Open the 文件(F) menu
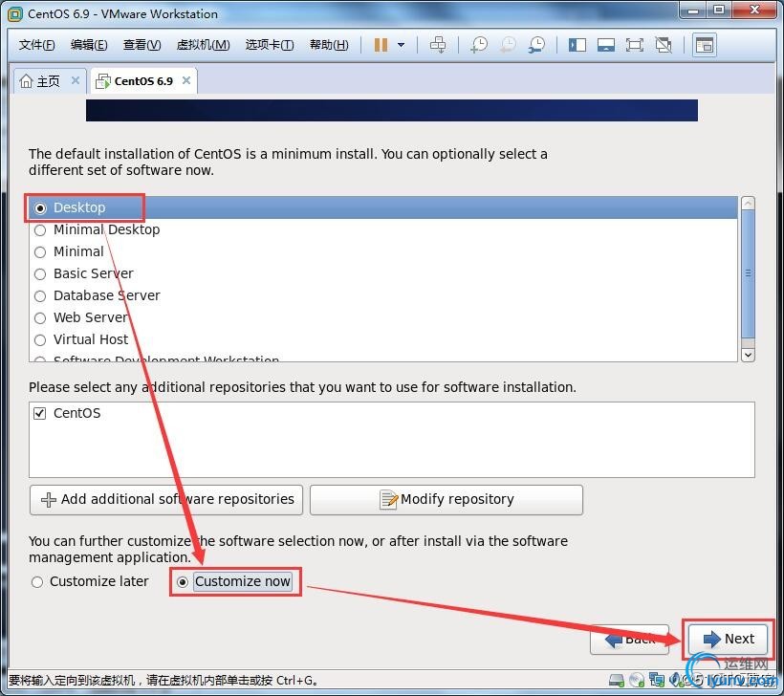This screenshot has height=696, width=784. point(36,45)
